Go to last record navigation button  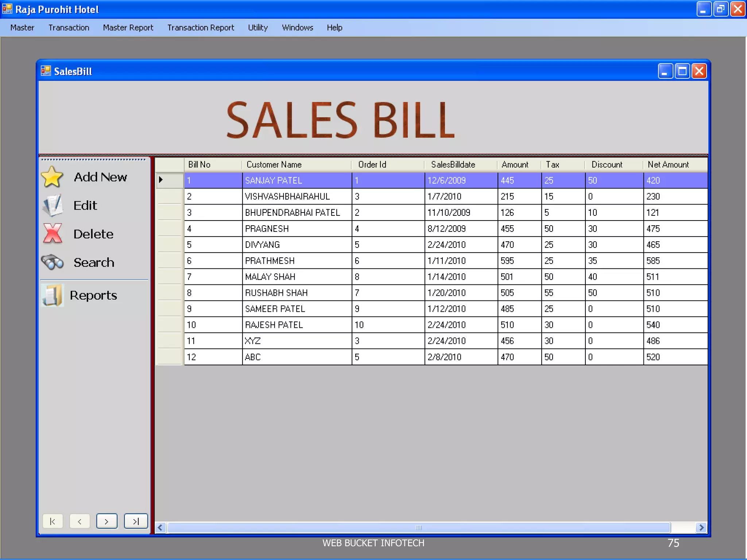(136, 521)
